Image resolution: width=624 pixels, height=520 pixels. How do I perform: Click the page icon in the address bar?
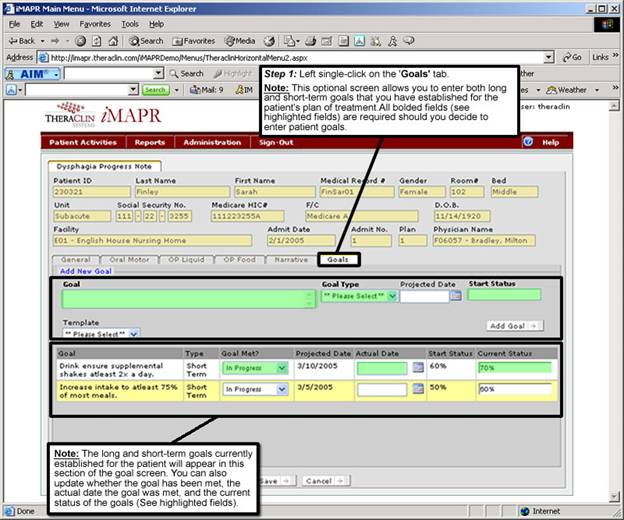click(x=43, y=58)
